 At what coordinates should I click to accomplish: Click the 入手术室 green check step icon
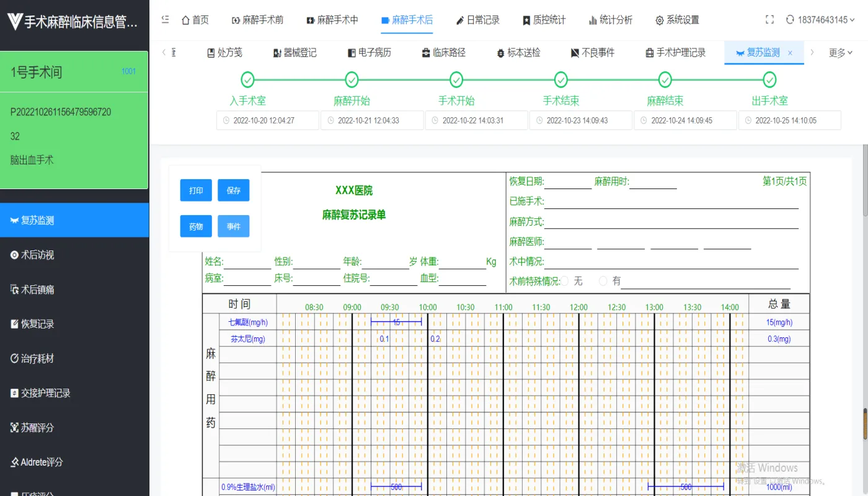tap(247, 80)
